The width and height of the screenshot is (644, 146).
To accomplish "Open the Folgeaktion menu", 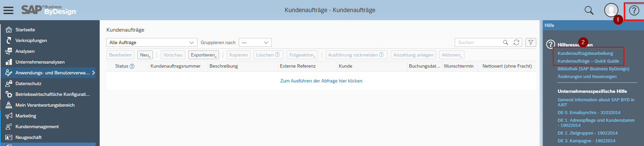I will (302, 55).
